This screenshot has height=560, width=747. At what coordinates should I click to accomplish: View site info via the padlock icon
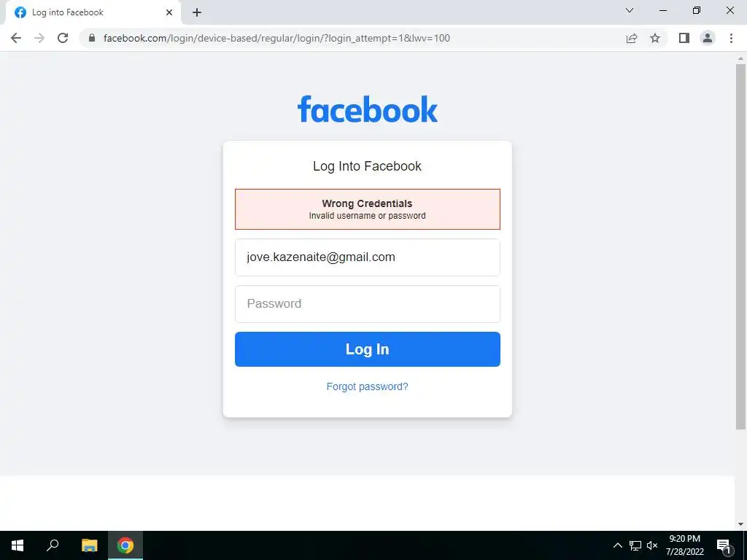(x=92, y=38)
